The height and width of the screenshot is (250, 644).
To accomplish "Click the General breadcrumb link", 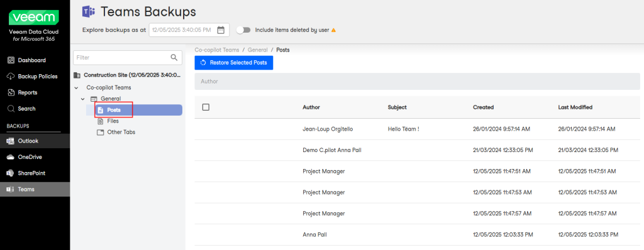I will pyautogui.click(x=257, y=50).
